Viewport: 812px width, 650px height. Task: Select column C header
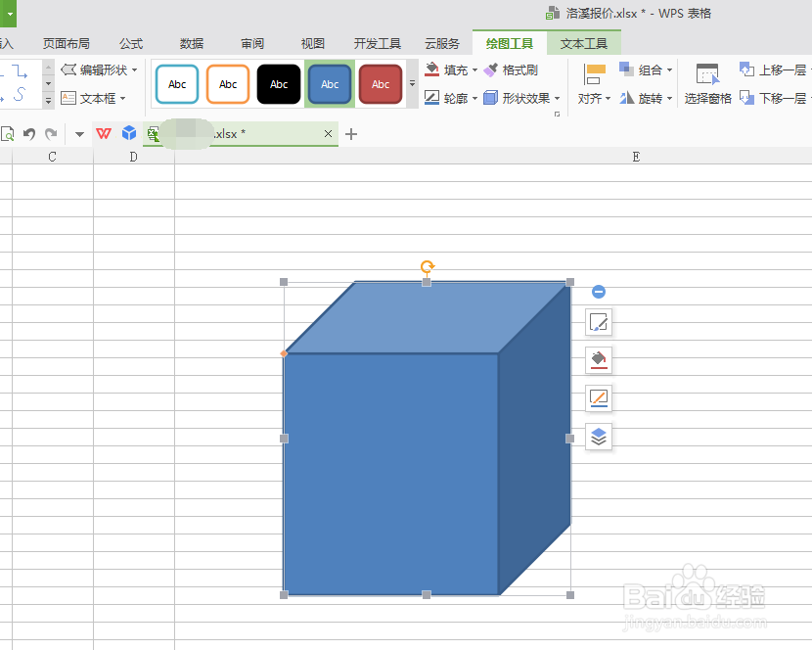pyautogui.click(x=52, y=157)
